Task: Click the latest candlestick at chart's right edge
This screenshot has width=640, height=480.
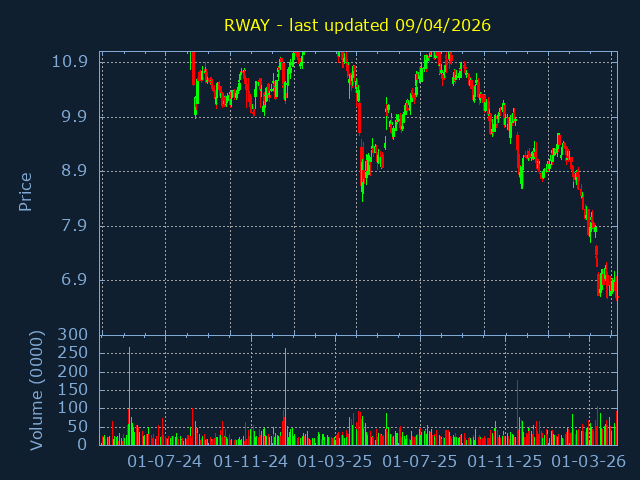Action: 616,295
